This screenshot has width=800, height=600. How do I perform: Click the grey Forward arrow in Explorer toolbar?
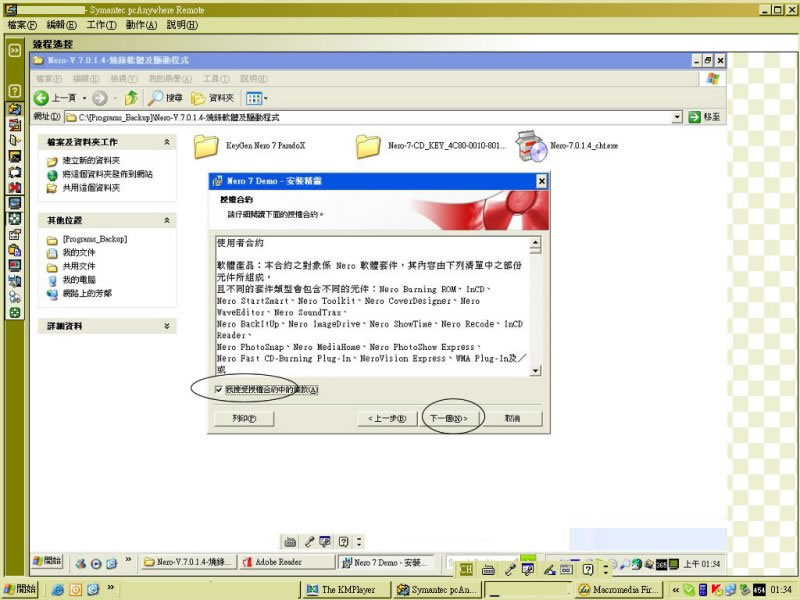100,98
